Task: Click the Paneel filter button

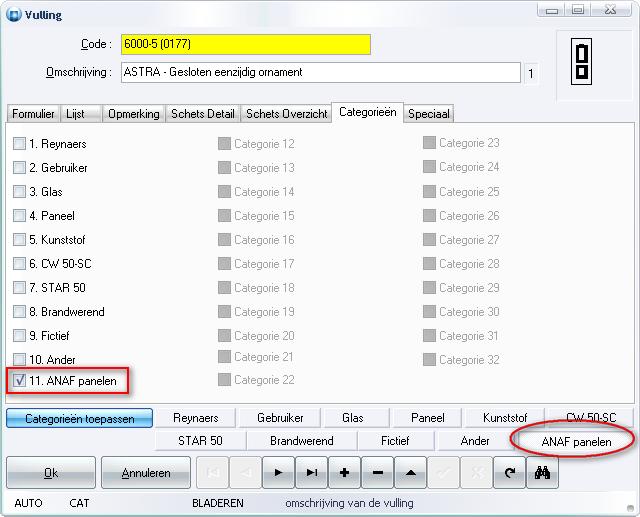Action: [428, 418]
